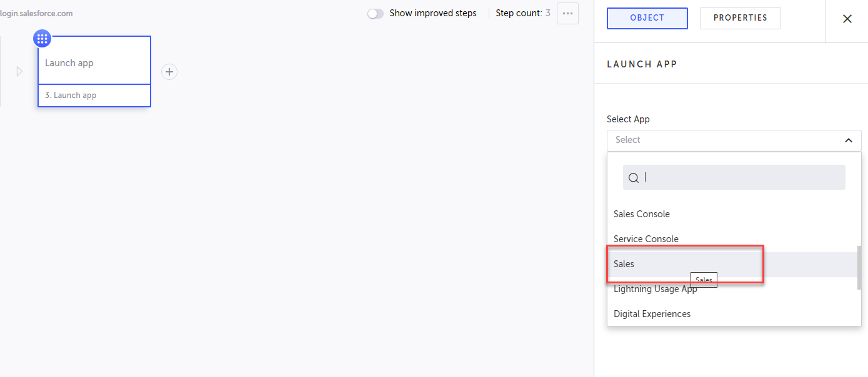
Task: Select the Launch app step card
Action: 94,62
